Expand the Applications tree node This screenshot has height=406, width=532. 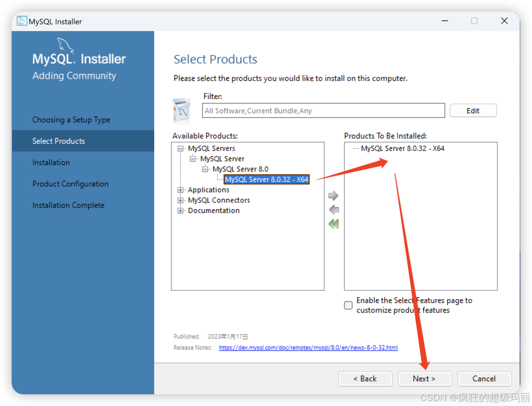[x=180, y=190]
